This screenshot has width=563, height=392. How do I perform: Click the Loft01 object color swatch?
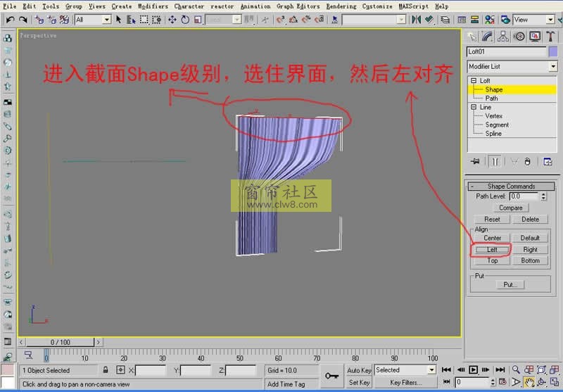(553, 51)
